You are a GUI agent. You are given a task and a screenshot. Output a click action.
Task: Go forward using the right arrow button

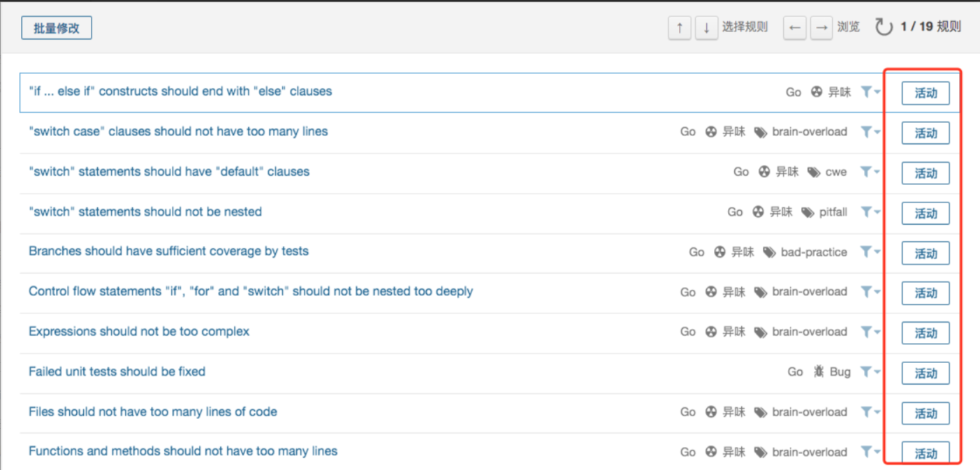[821, 28]
